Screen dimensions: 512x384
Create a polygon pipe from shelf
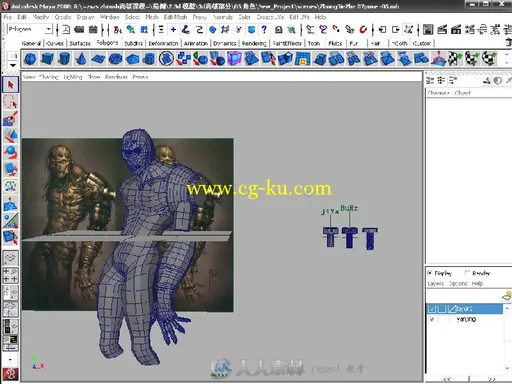(x=149, y=59)
